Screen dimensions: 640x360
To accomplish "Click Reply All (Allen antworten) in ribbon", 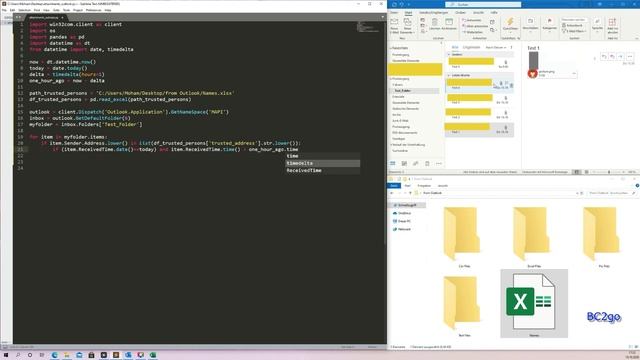I will [x=475, y=26].
